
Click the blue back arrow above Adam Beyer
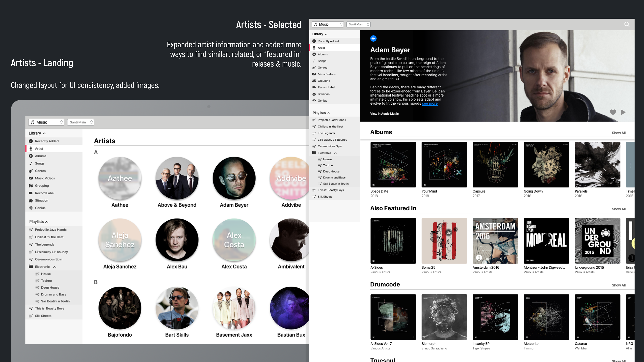click(373, 39)
